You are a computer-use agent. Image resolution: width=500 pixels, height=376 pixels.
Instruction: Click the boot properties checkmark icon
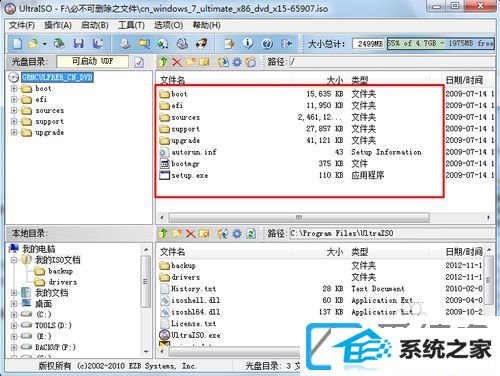[x=139, y=62]
